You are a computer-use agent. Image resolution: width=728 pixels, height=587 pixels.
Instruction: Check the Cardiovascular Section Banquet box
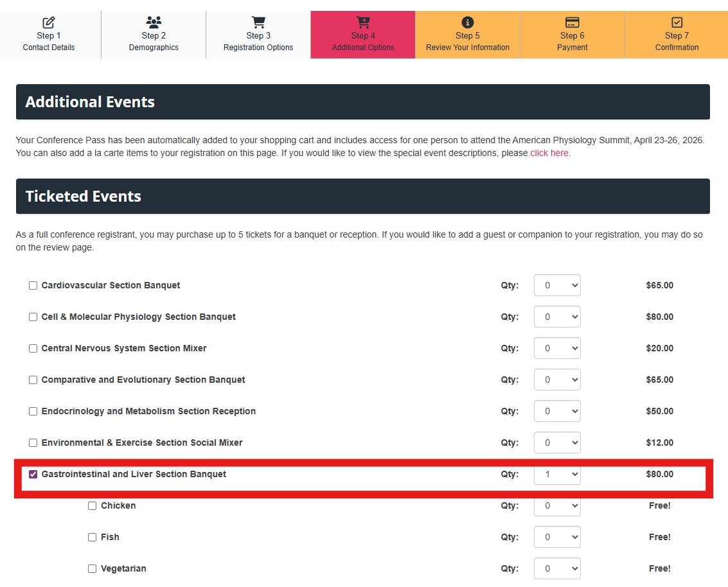33,285
